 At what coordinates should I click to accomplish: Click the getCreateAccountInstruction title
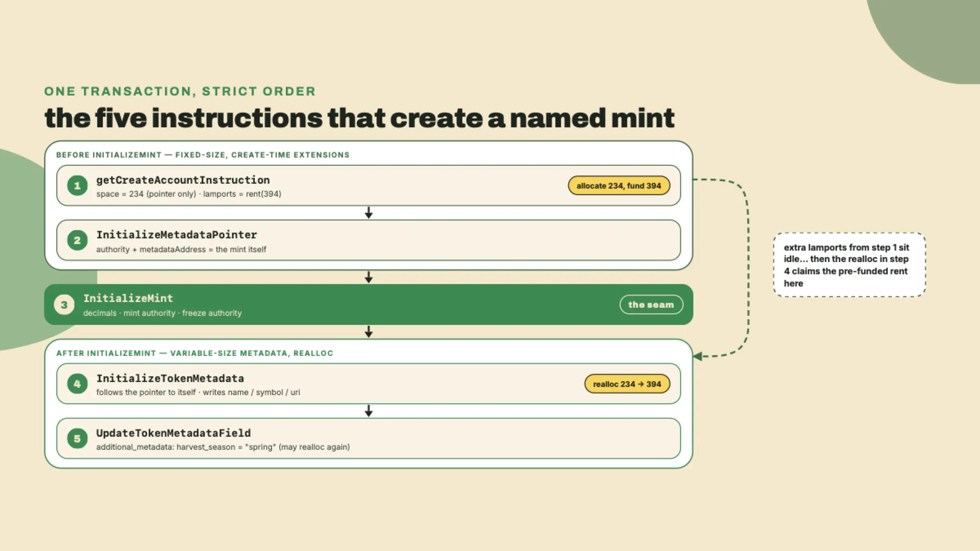(x=183, y=180)
